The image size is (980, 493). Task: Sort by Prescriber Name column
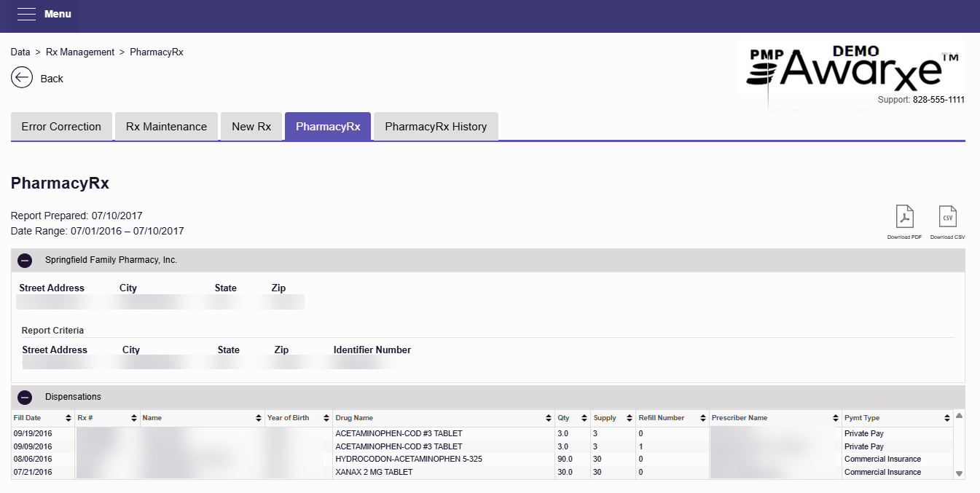point(836,418)
